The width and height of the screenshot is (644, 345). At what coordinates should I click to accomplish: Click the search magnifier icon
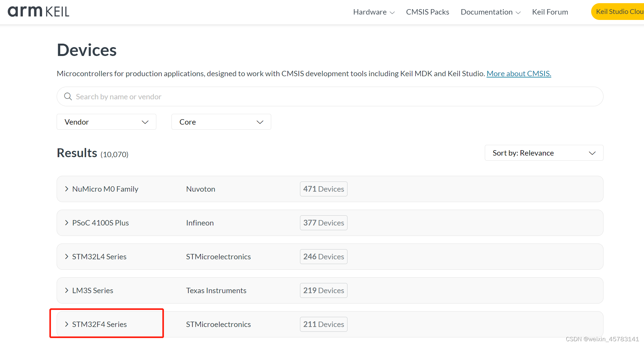68,96
